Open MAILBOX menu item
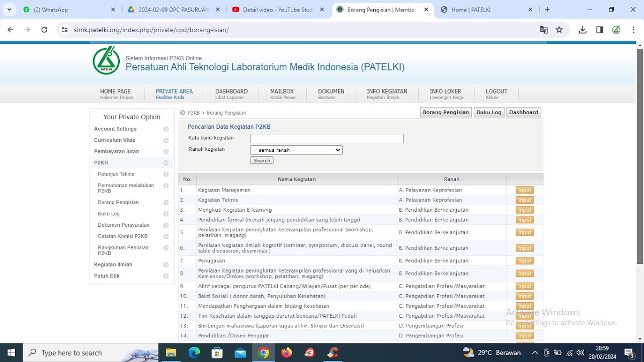Screen dimensions: 644x362 pyautogui.click(x=282, y=94)
